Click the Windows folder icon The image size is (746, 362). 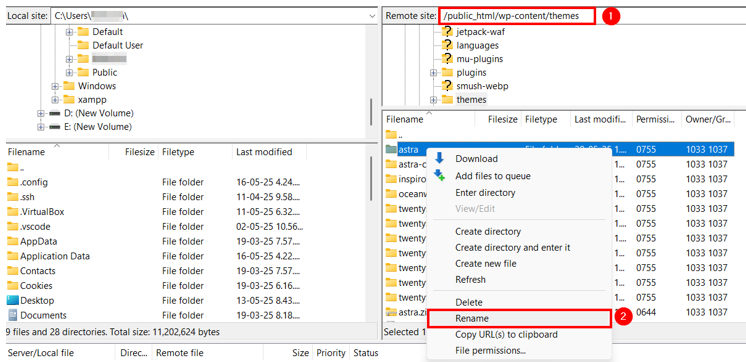tap(69, 86)
